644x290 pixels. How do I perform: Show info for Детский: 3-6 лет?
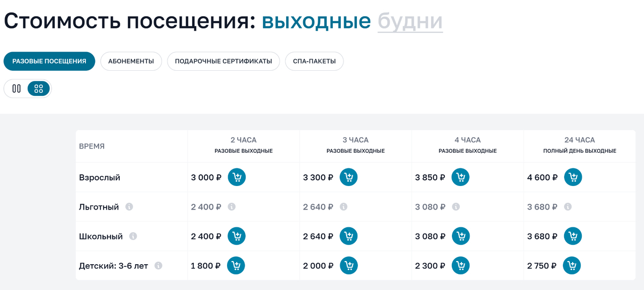(x=158, y=266)
